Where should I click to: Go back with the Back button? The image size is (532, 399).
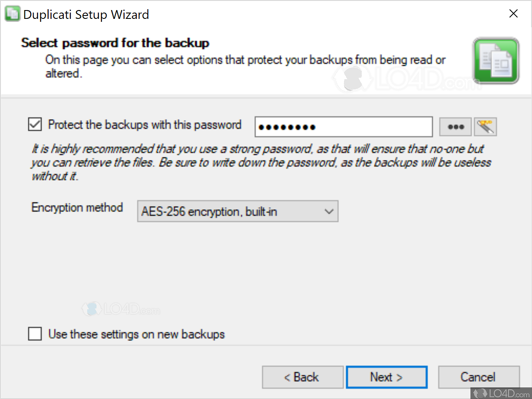coord(303,377)
